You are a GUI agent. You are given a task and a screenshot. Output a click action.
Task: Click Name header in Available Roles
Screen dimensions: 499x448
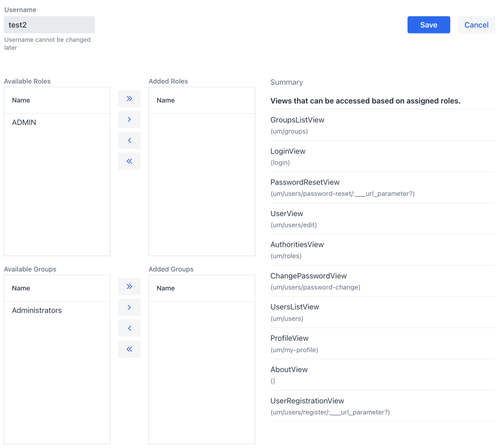(21, 100)
